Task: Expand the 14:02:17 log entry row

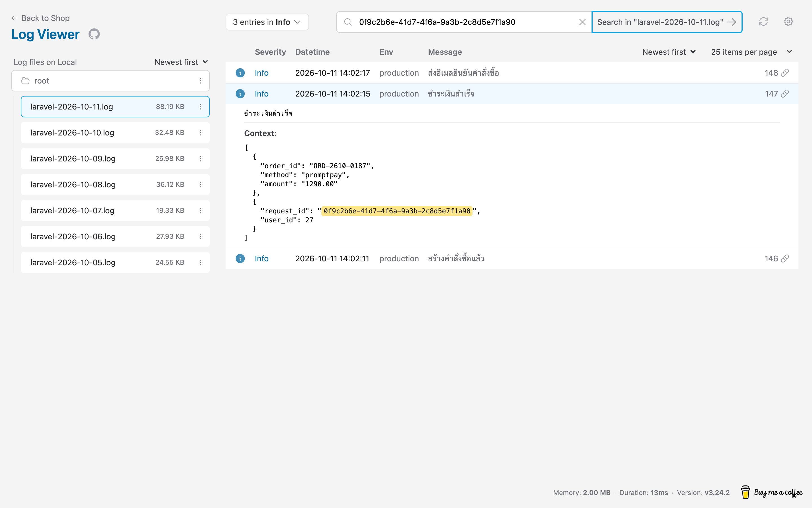Action: [x=512, y=73]
